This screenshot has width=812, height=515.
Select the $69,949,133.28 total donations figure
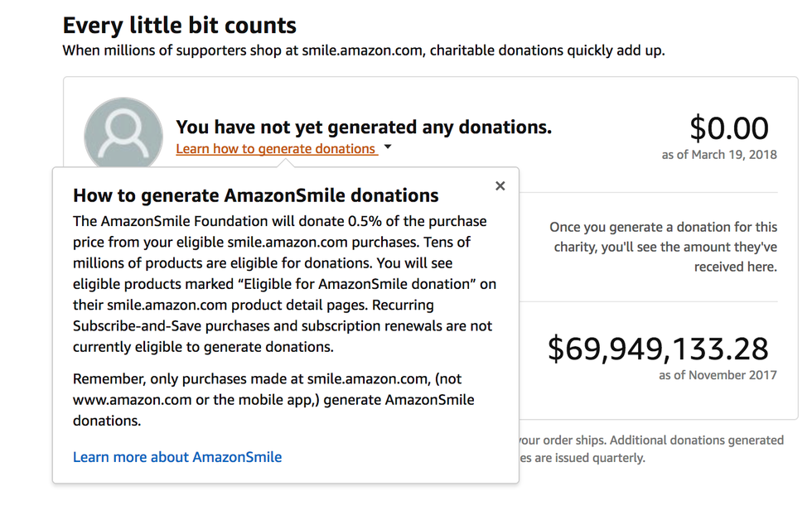pos(658,349)
